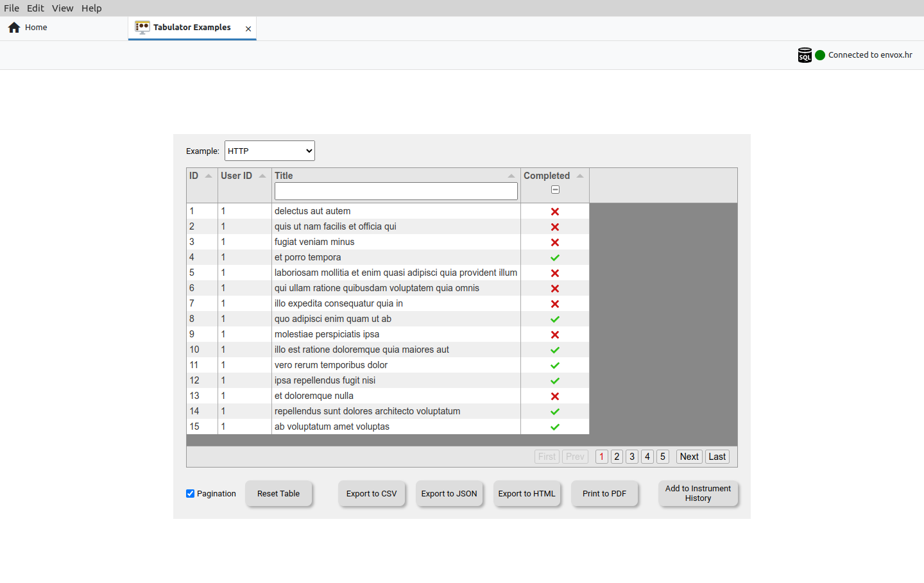Image resolution: width=924 pixels, height=583 pixels.
Task: Click the green checkmark in row 15
Action: tap(555, 427)
